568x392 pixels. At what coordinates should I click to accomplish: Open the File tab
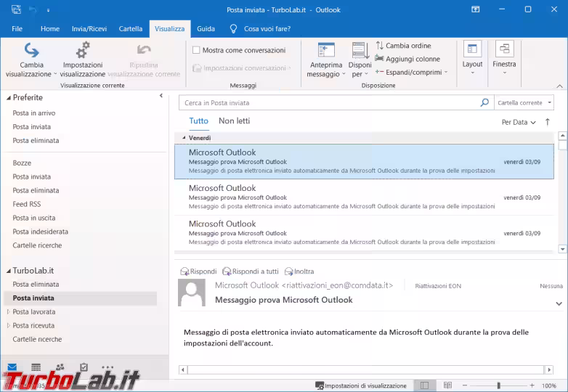click(x=17, y=28)
